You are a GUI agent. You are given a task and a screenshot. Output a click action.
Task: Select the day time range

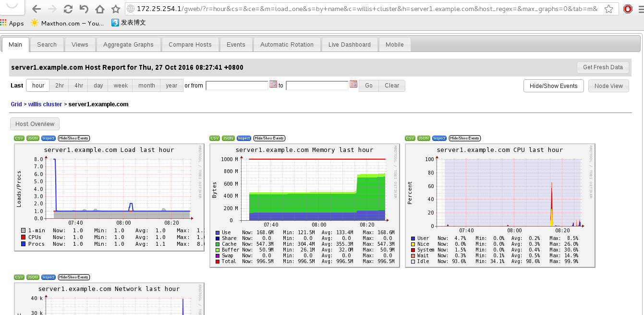click(98, 86)
